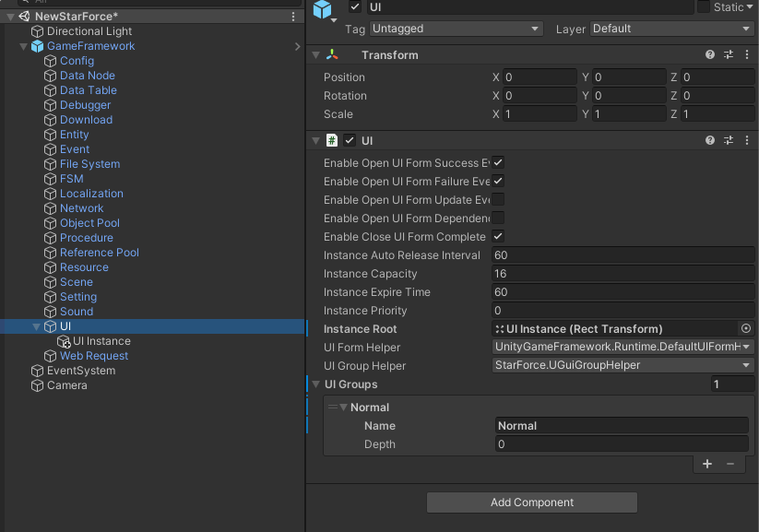Click the Normal group drag handle
The width and height of the screenshot is (759, 532).
333,408
